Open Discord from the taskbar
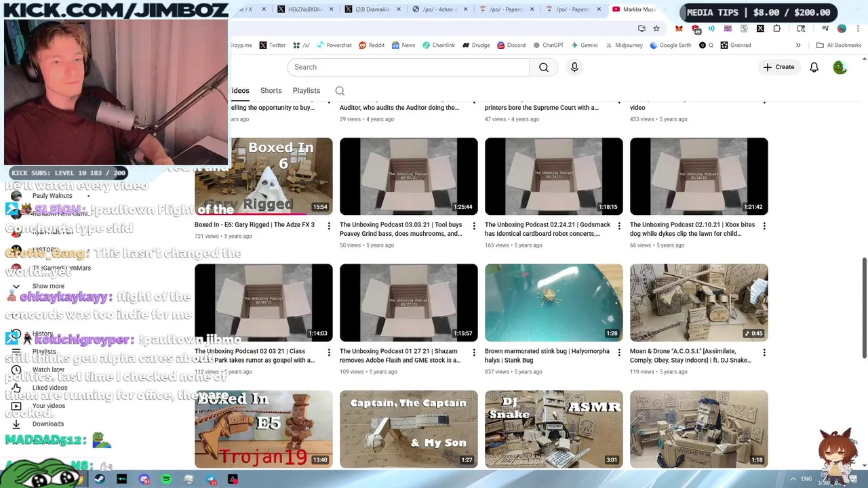 point(144,479)
